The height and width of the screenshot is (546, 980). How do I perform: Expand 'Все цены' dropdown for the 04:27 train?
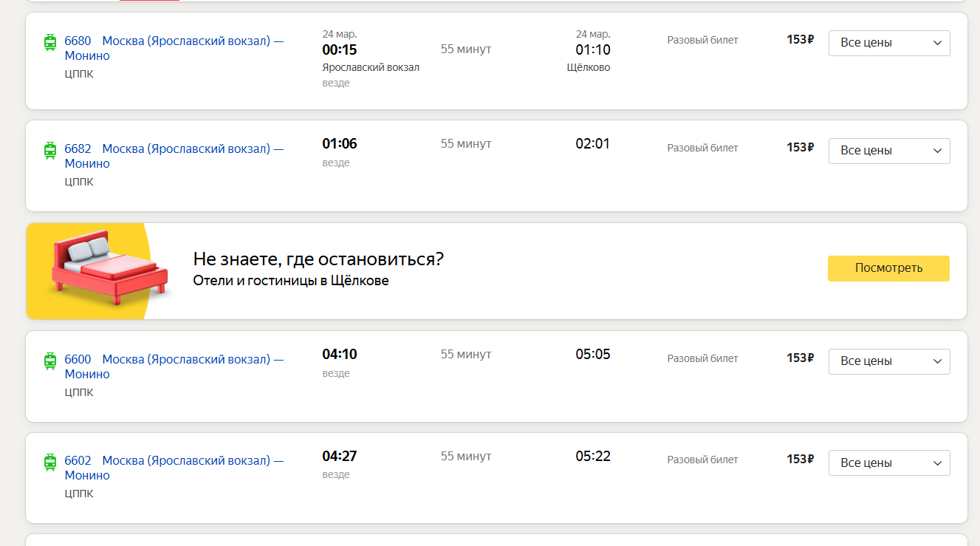coord(888,463)
